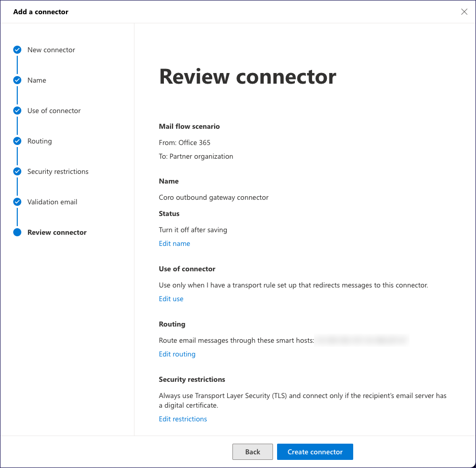Viewport: 476px width, 468px height.
Task: Click the Edit name link
Action: point(174,243)
